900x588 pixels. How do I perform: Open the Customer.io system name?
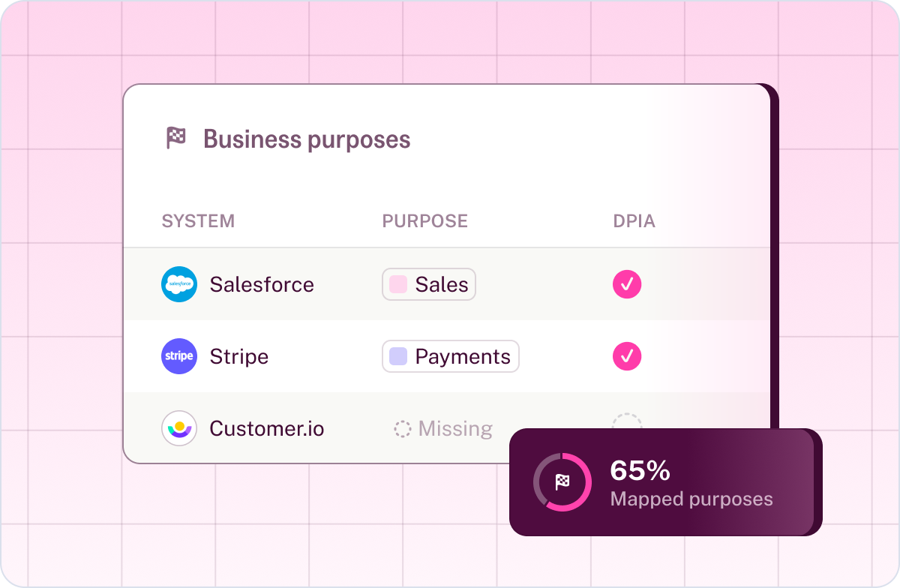[x=267, y=428]
